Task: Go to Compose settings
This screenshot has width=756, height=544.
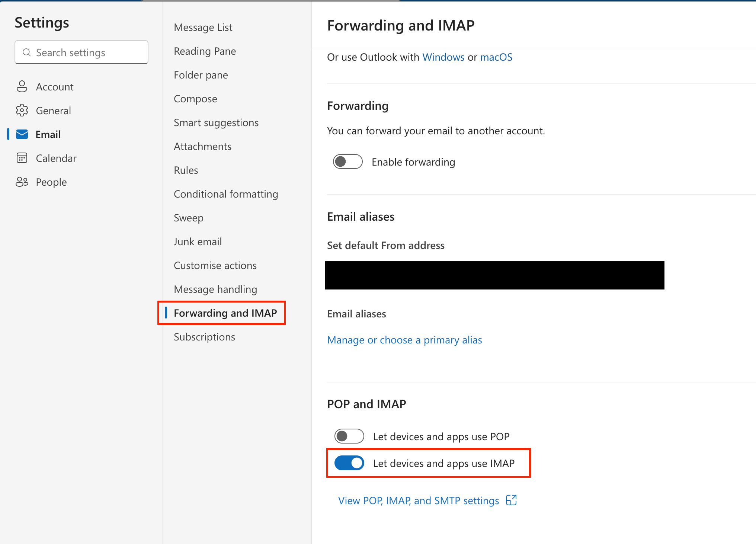Action: (195, 99)
